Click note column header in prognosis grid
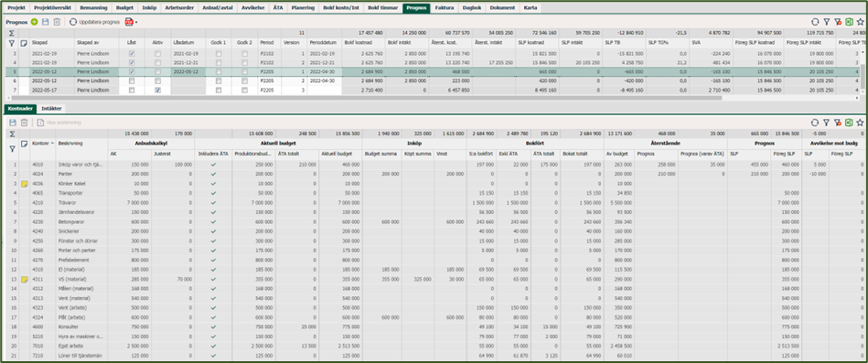This screenshot has width=868, height=363. pyautogui.click(x=24, y=43)
